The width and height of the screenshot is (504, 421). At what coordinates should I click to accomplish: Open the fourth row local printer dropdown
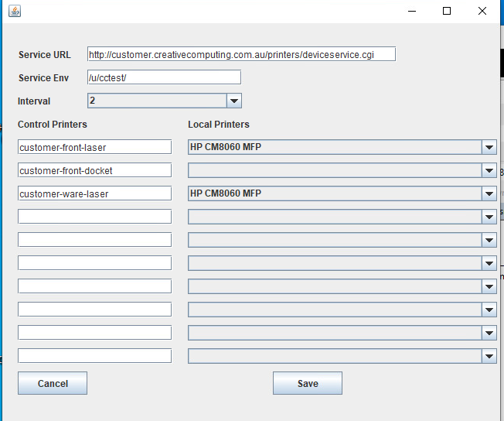pos(489,217)
